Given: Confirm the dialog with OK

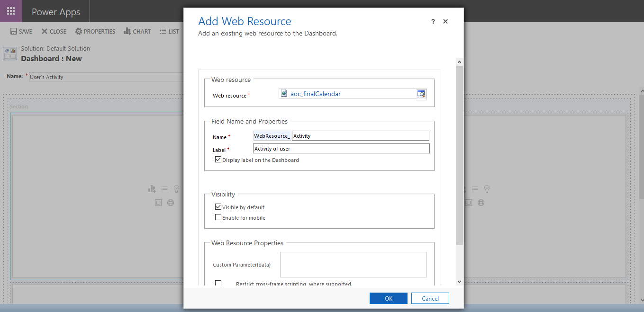Looking at the screenshot, I should (x=389, y=298).
